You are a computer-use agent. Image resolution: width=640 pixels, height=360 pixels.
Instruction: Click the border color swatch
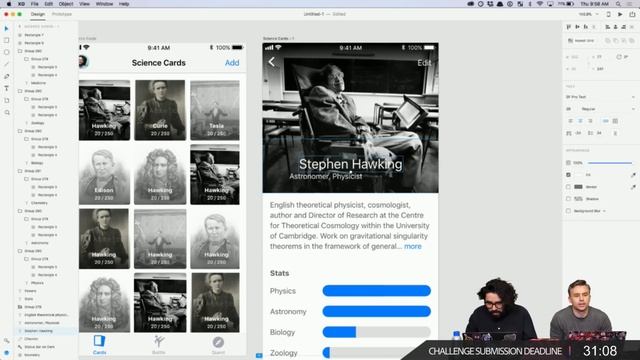[578, 187]
